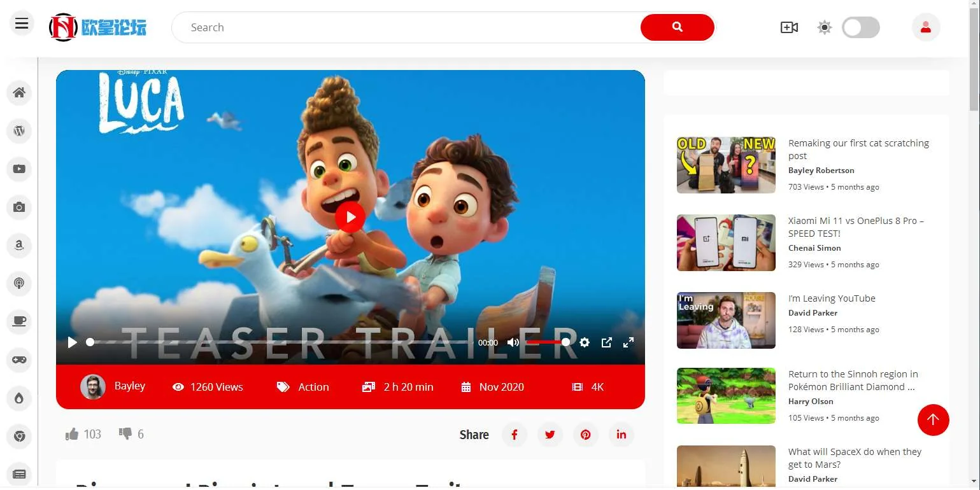The image size is (980, 490).
Task: Open "I'm Leaving YouTube" video thumbnail
Action: (x=726, y=320)
